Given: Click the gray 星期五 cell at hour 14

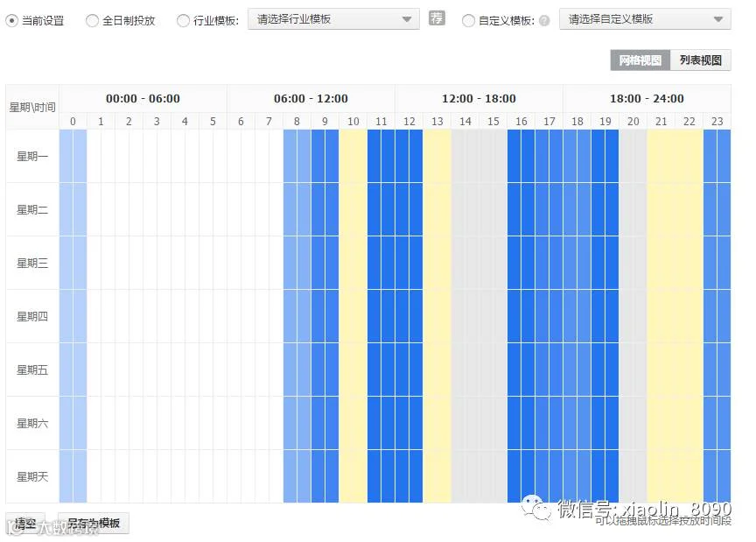Looking at the screenshot, I should (465, 370).
